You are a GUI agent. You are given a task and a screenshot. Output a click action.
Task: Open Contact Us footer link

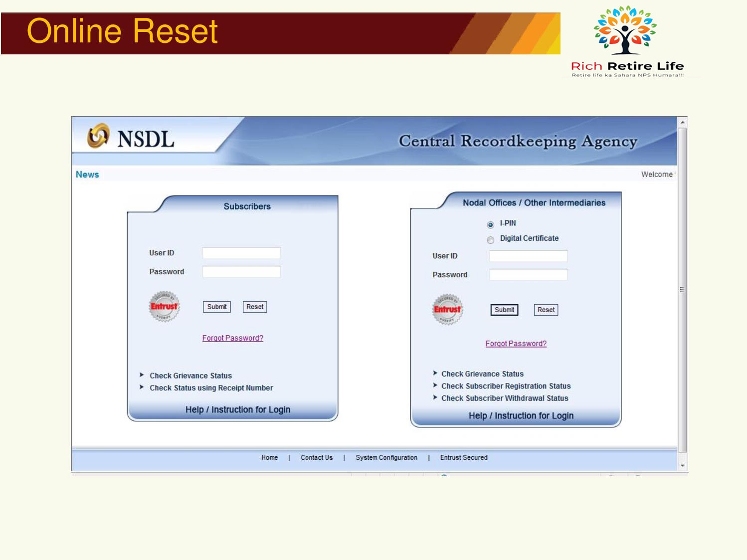[x=316, y=458]
